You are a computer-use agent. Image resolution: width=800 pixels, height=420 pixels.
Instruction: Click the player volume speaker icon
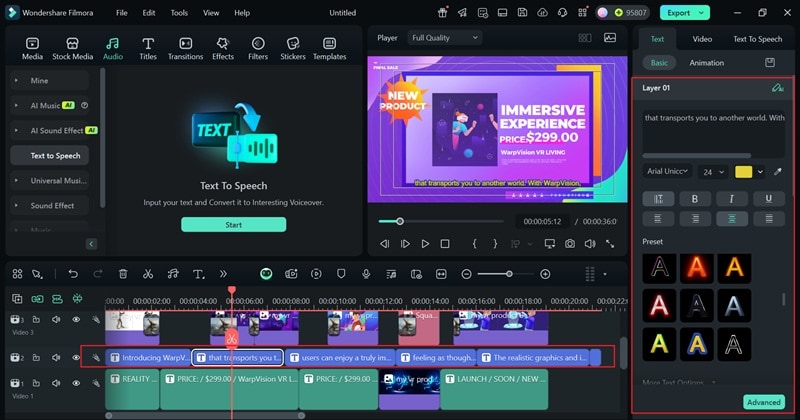click(590, 244)
